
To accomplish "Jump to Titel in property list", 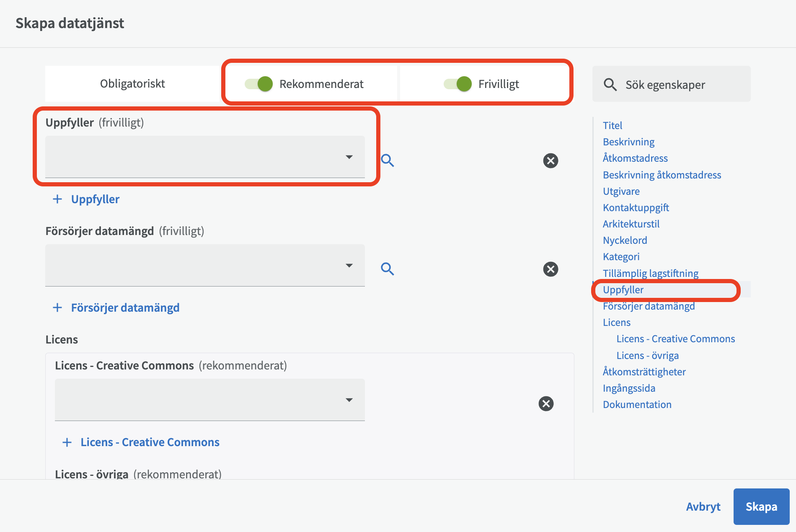I will click(x=612, y=125).
